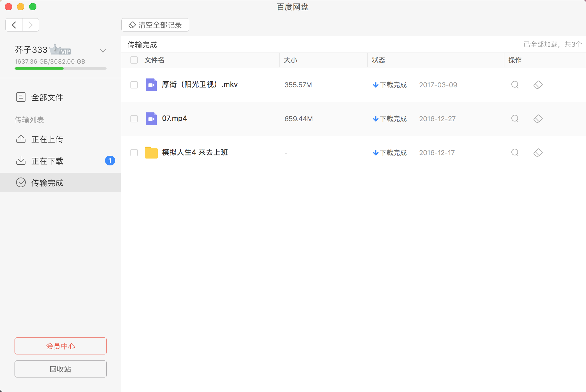Click the upload tray icon beside 正在上传

click(x=21, y=139)
